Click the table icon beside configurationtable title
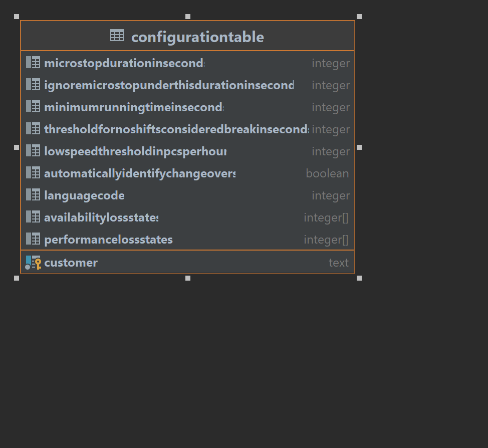This screenshot has height=448, width=488. [117, 35]
